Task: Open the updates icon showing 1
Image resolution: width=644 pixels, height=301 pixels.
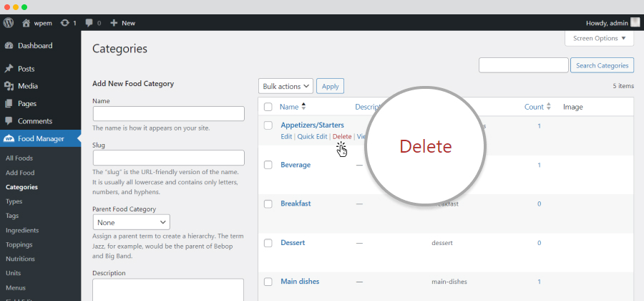Action: tap(65, 23)
